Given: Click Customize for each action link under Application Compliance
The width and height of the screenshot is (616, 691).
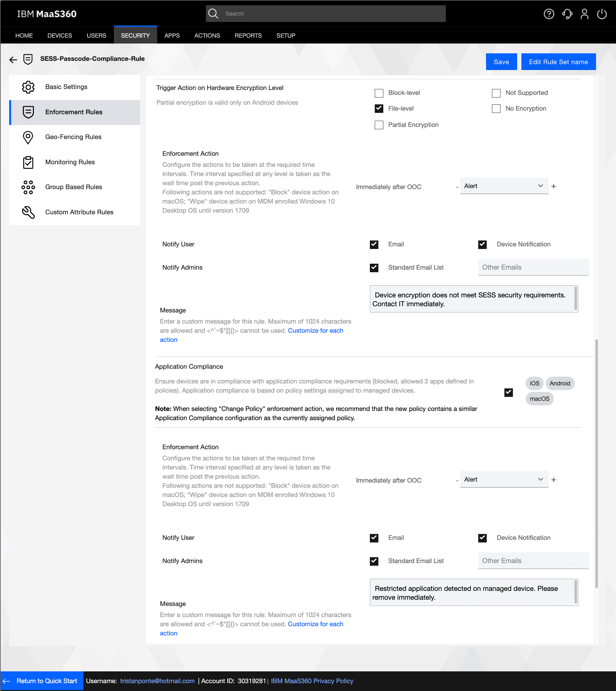Looking at the screenshot, I should tap(316, 624).
